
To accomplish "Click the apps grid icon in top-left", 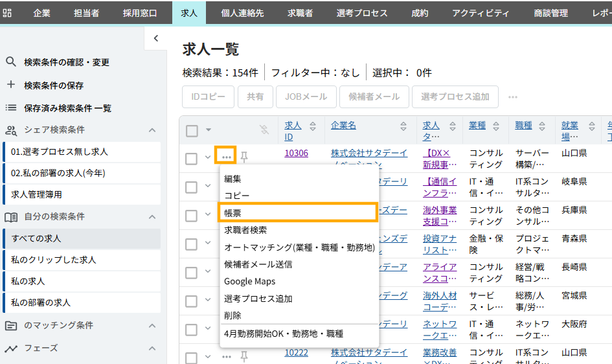I will [6, 13].
